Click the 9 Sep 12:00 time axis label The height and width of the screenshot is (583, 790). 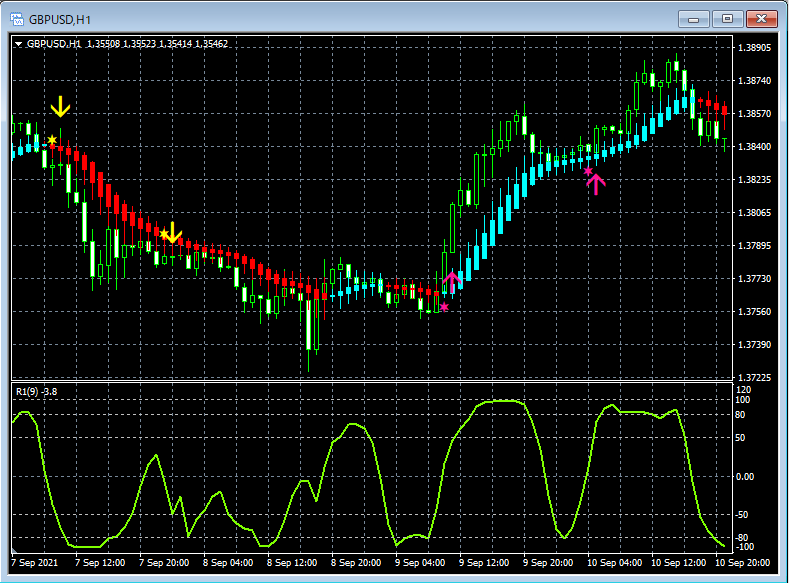(484, 563)
